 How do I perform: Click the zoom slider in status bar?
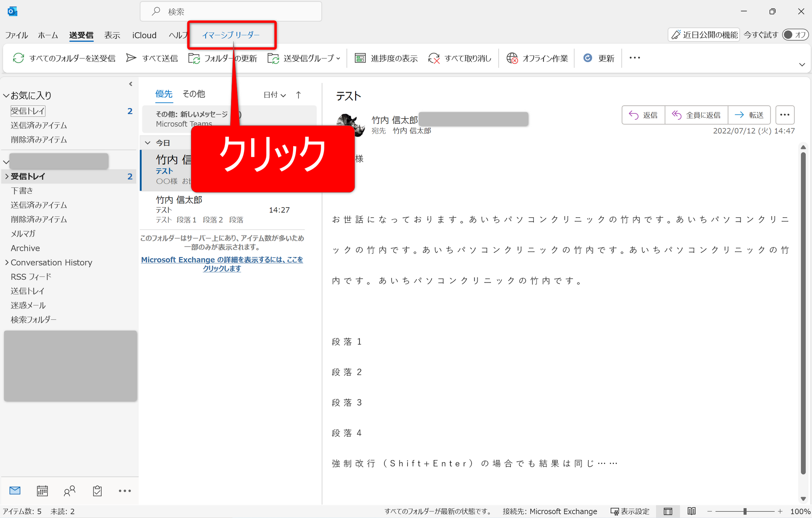(x=745, y=511)
